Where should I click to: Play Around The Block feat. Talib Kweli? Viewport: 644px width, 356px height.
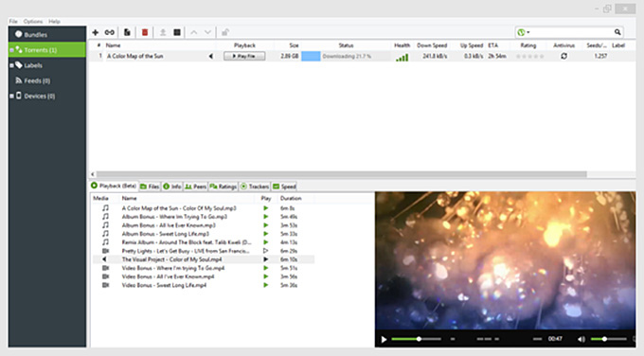pyautogui.click(x=266, y=242)
